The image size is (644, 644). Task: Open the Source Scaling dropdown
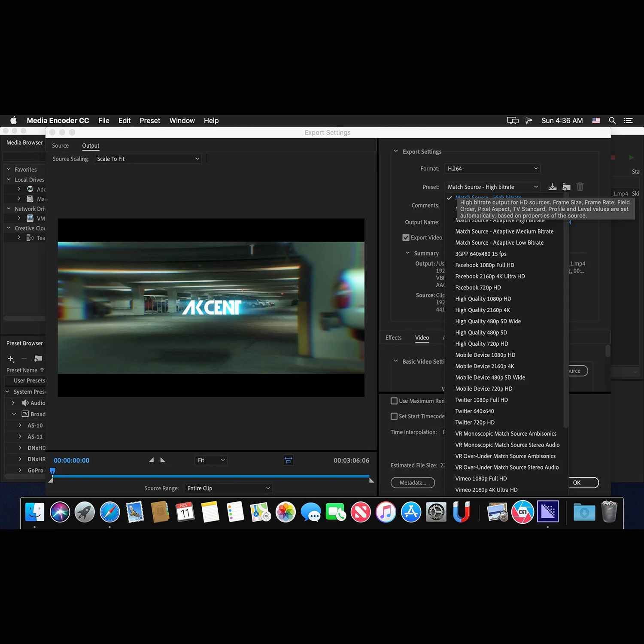pos(148,159)
